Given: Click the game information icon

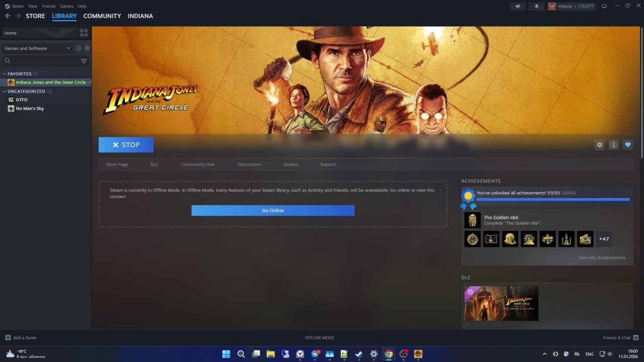Looking at the screenshot, I should pos(613,145).
